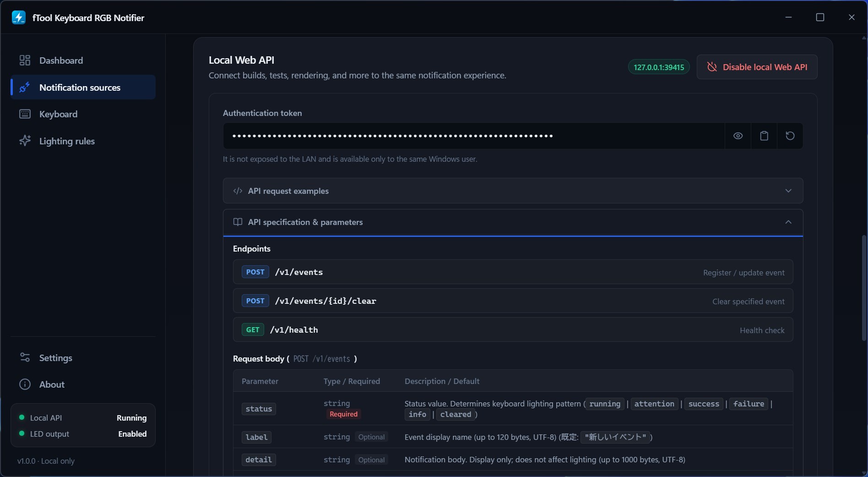Image resolution: width=868 pixels, height=477 pixels.
Task: Collapse the API specification & parameters section
Action: pyautogui.click(x=513, y=222)
